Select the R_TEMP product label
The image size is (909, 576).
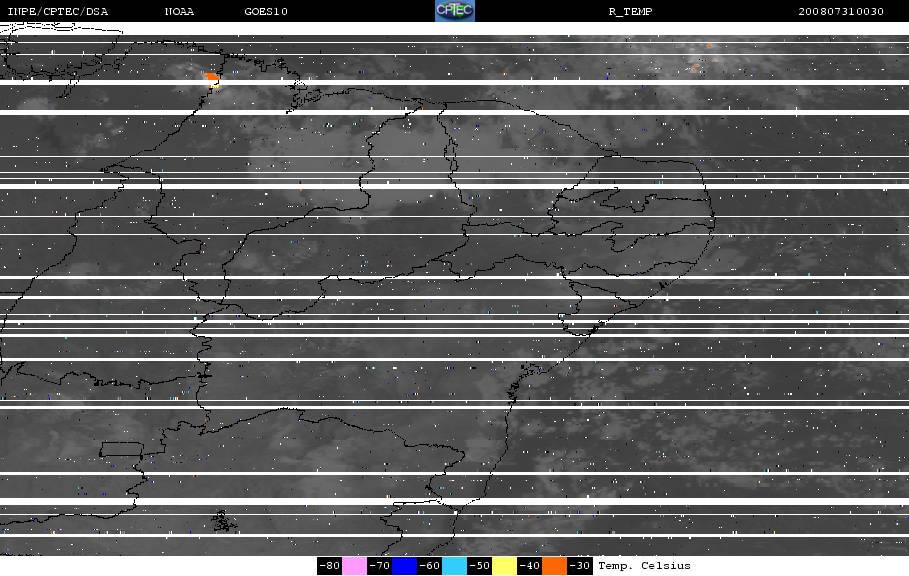tap(631, 12)
